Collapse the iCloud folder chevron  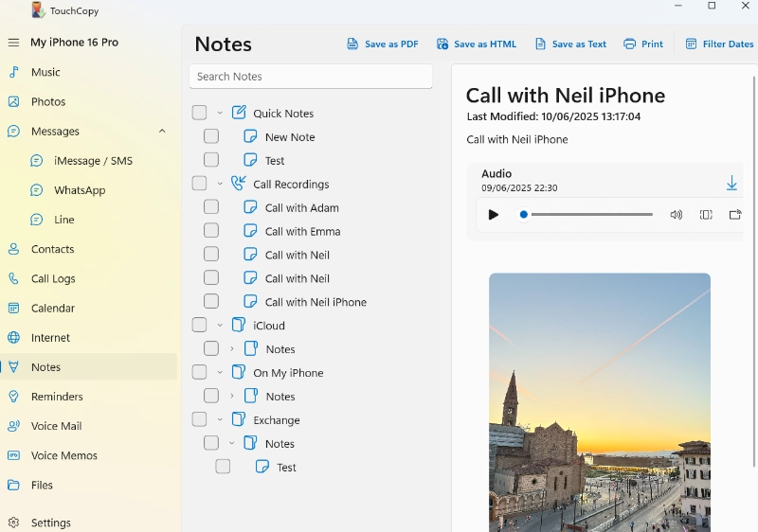pyautogui.click(x=220, y=326)
